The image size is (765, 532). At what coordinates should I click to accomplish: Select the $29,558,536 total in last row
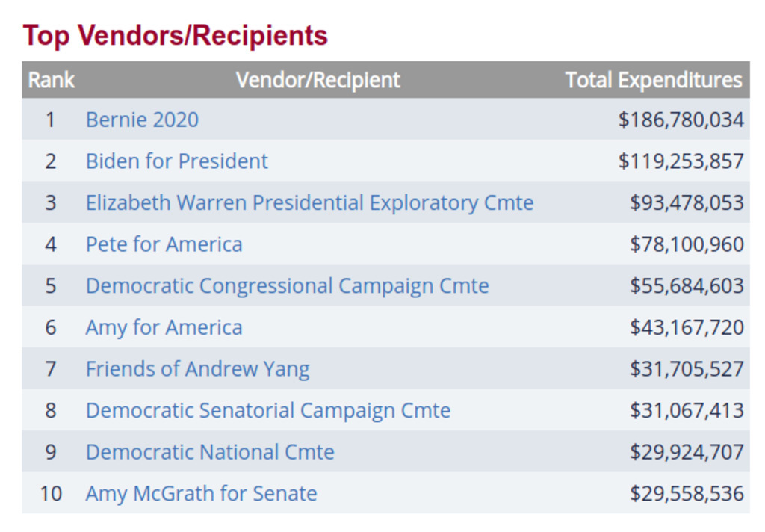pyautogui.click(x=687, y=493)
